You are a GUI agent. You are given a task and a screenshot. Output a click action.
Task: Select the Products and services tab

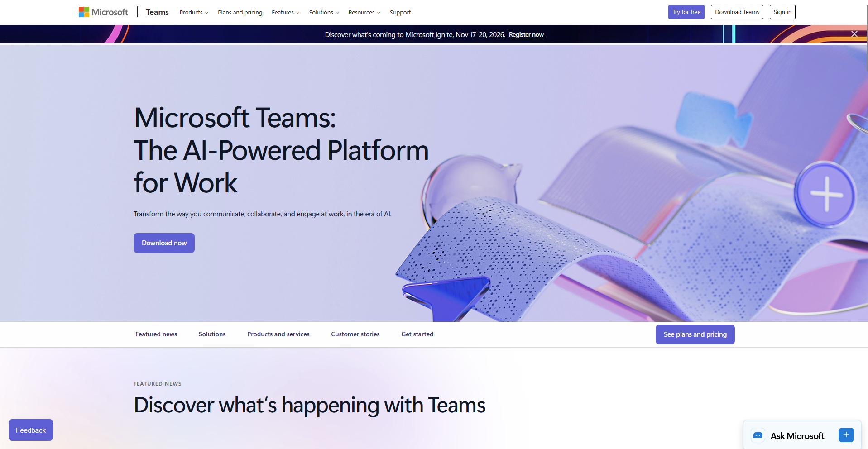tap(278, 334)
